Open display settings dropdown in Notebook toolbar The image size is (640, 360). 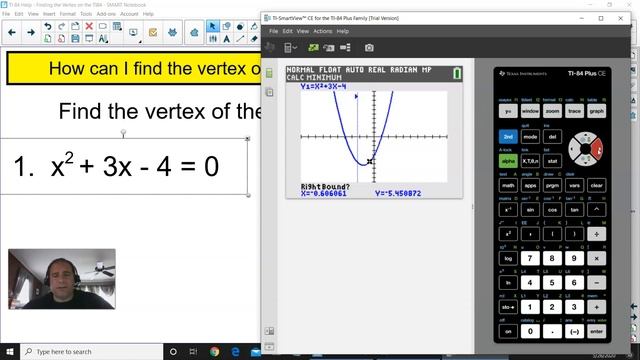[x=134, y=33]
